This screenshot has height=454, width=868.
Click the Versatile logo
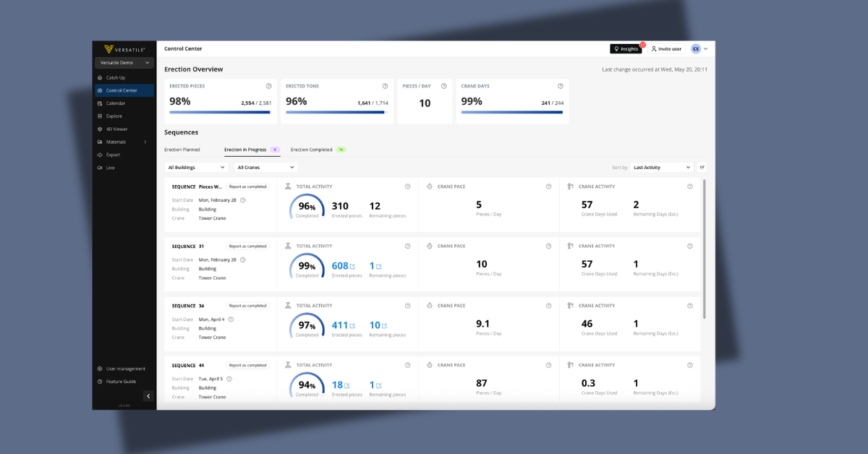pyautogui.click(x=124, y=49)
